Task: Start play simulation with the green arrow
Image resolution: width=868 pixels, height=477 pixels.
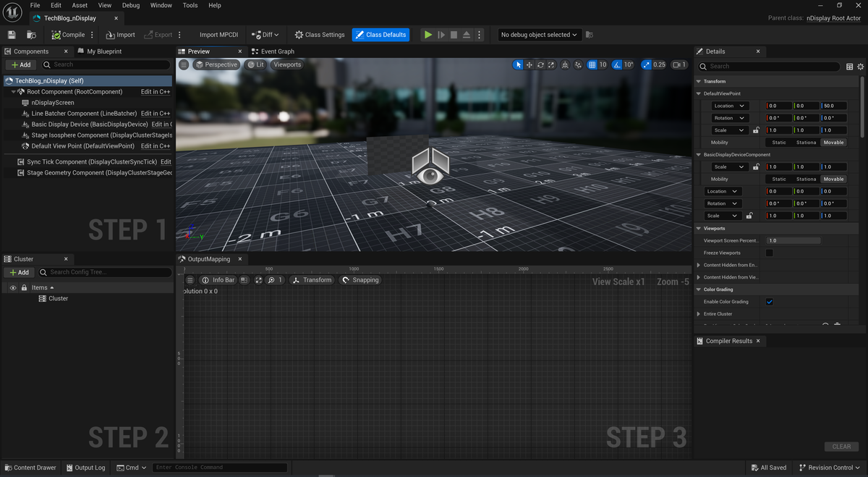Action: pyautogui.click(x=428, y=35)
